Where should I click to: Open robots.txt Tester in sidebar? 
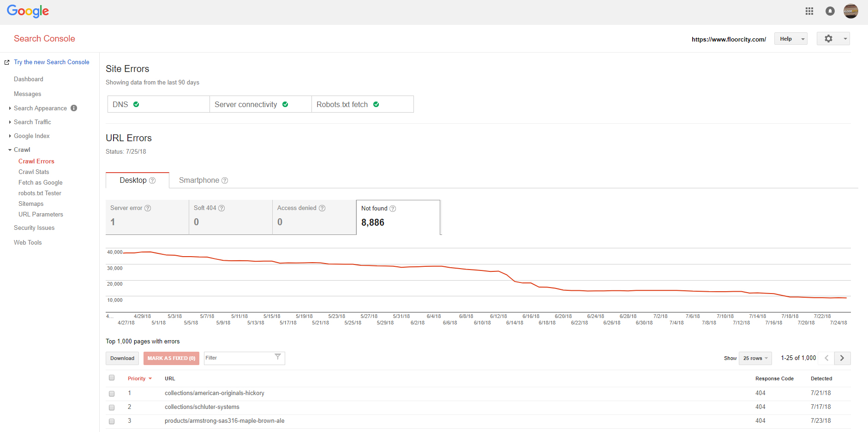tap(40, 193)
